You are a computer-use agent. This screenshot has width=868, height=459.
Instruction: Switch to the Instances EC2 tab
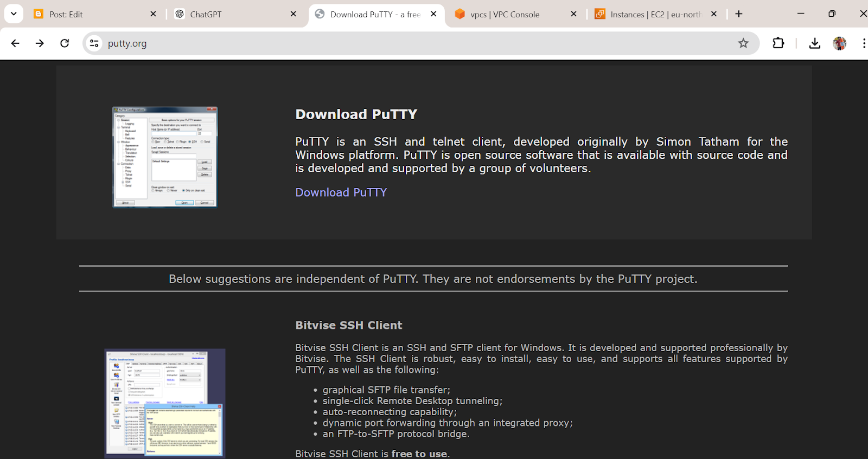pos(656,14)
